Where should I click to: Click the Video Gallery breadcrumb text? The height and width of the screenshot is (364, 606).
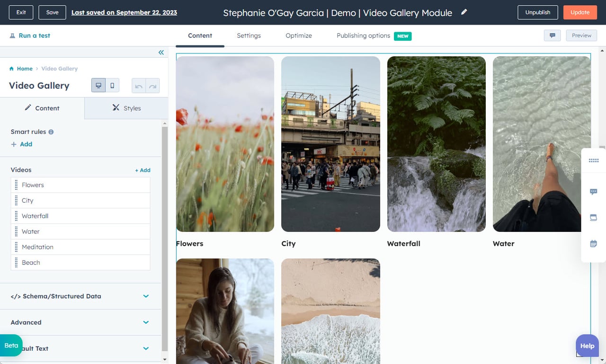[x=60, y=69]
